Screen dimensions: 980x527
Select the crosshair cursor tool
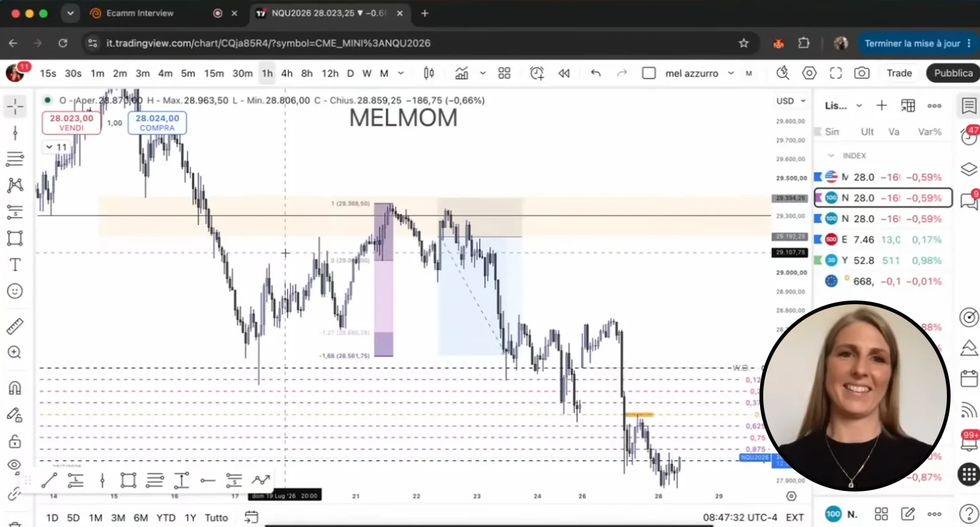[x=15, y=107]
